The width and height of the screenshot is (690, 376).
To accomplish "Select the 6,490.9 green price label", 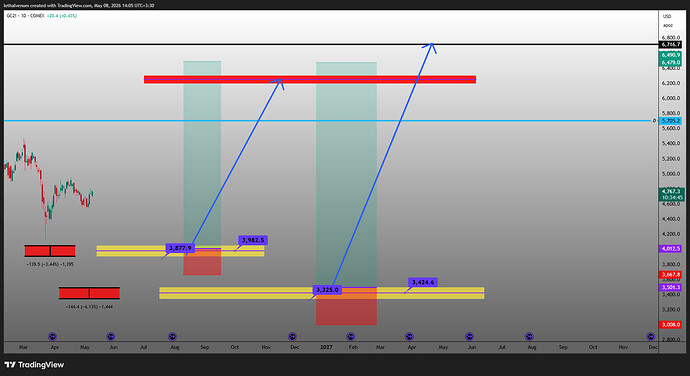I will (671, 55).
